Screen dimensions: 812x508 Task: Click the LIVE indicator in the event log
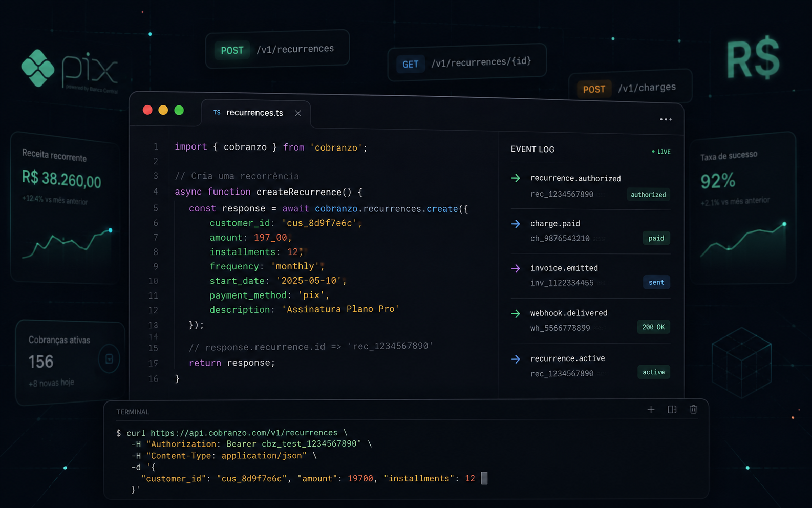click(x=661, y=152)
